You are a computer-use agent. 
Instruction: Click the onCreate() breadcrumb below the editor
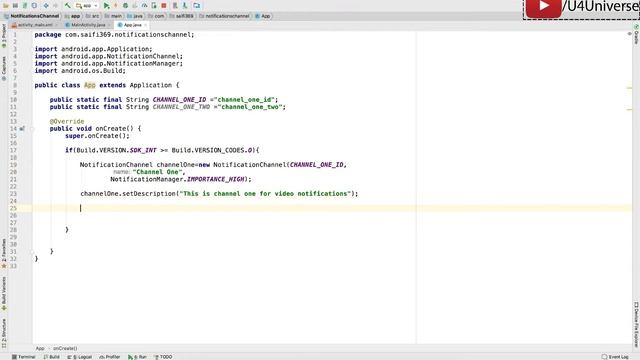click(x=65, y=348)
